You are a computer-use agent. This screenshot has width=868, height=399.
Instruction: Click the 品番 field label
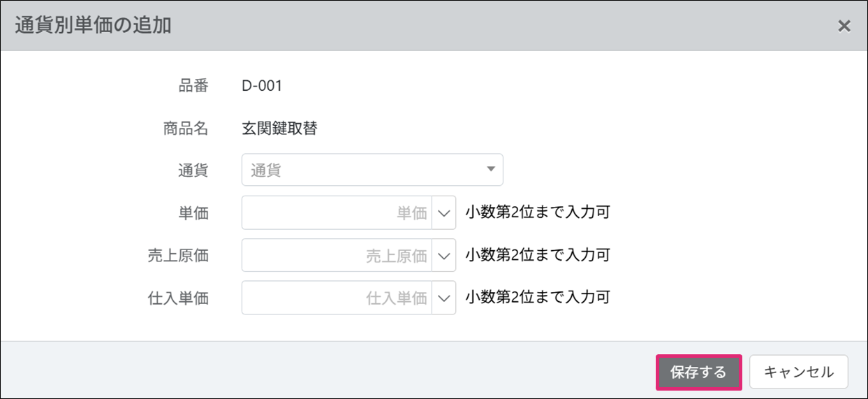193,86
